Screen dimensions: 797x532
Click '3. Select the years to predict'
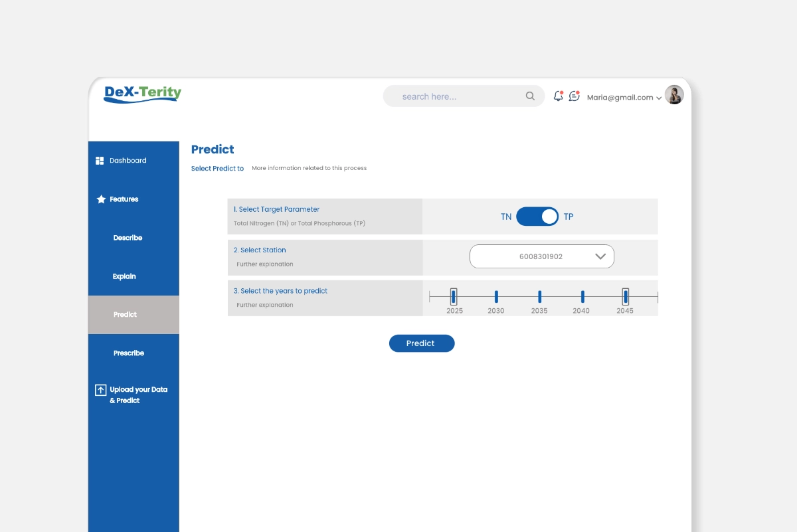280,291
